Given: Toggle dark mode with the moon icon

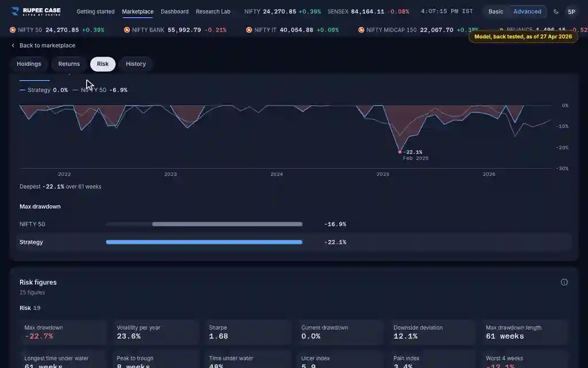Looking at the screenshot, I should pyautogui.click(x=556, y=11).
